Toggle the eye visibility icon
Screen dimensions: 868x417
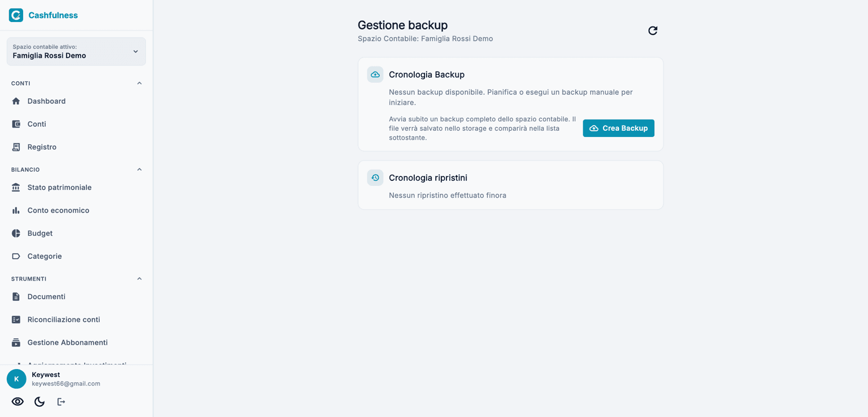17,402
